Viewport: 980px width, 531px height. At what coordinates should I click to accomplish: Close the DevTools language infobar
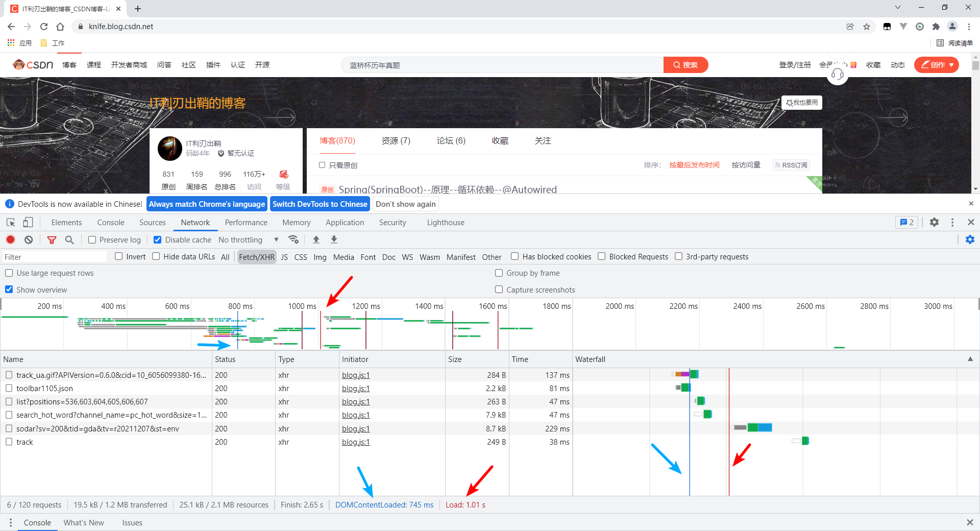click(x=971, y=204)
